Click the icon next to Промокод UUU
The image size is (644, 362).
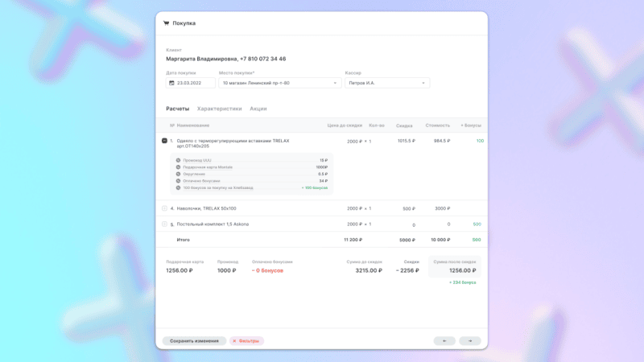point(178,160)
